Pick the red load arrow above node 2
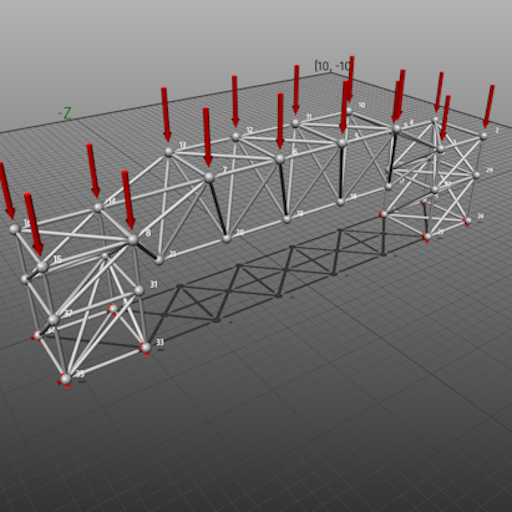Viewport: 512px width, 512px height. pos(489,106)
